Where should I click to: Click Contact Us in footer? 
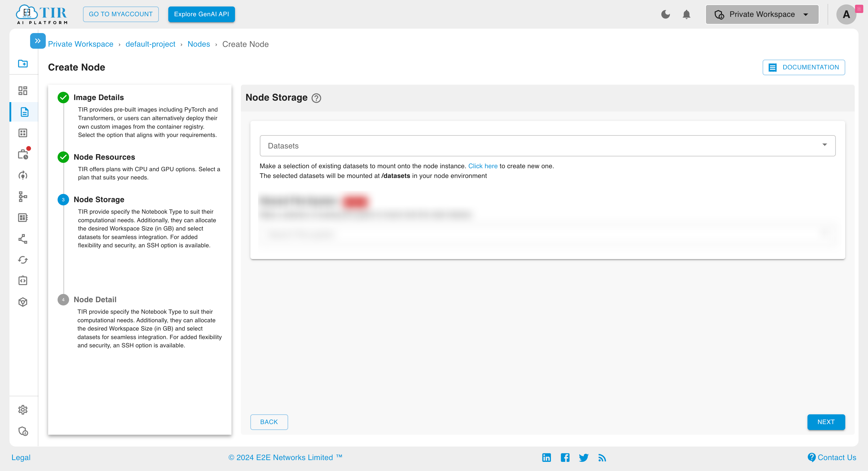point(832,457)
